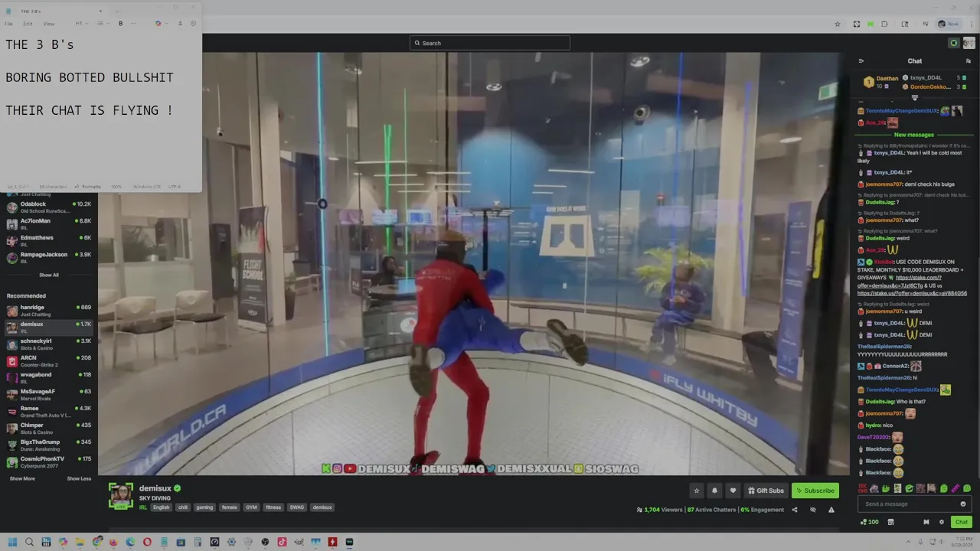Open Calculator from the taskbar
Viewport: 980px width, 551px height.
[x=198, y=542]
